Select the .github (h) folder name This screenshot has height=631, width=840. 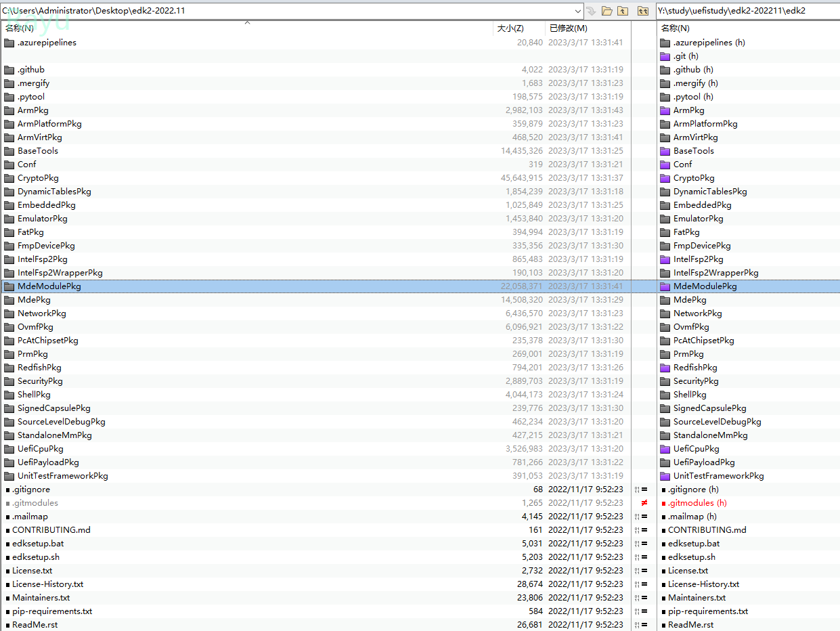pos(693,70)
